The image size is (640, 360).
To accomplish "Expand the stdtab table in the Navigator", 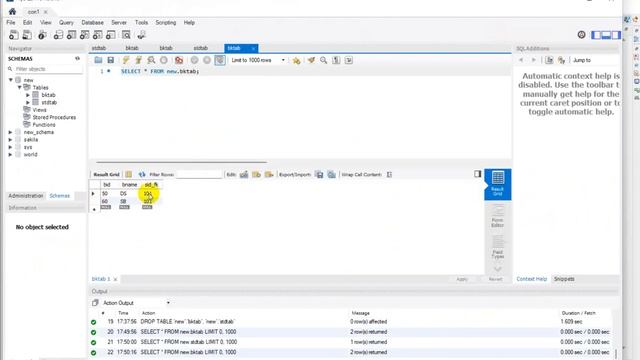I will pos(28,102).
